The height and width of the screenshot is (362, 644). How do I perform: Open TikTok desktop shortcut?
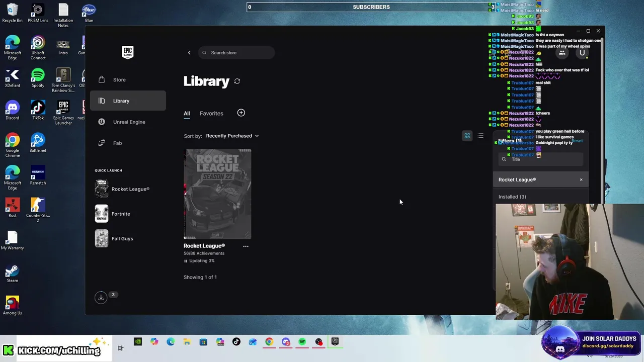pos(38,111)
